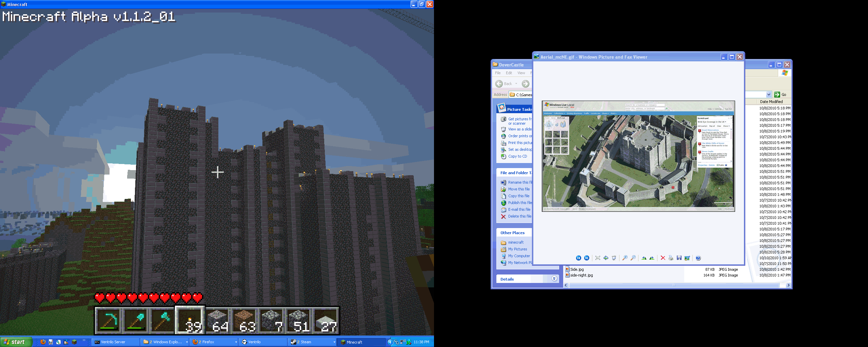Screen dimensions: 868x347
Task: Expand the Steam taskbar group
Action: [334, 342]
